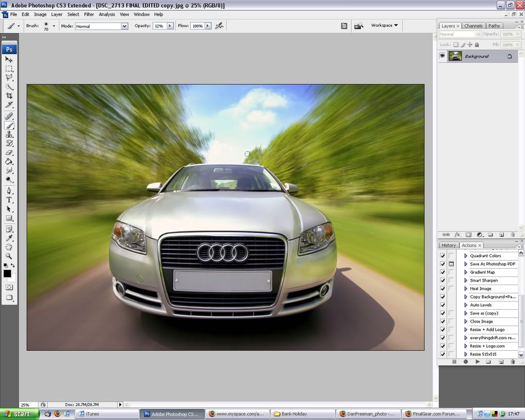Select the Notes tool

tap(9, 229)
